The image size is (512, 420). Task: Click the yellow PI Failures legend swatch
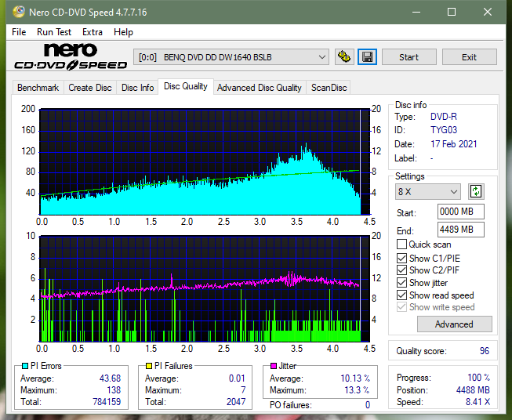pyautogui.click(x=149, y=366)
